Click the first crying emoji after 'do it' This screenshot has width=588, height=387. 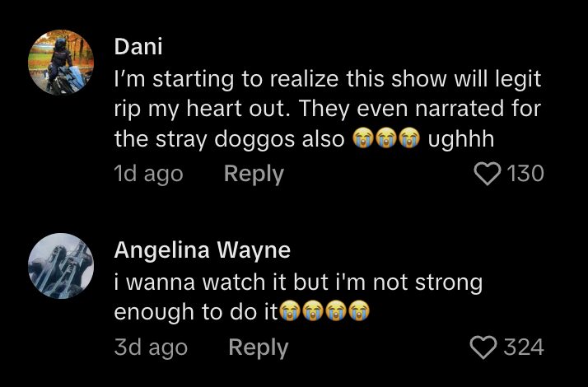pos(290,311)
